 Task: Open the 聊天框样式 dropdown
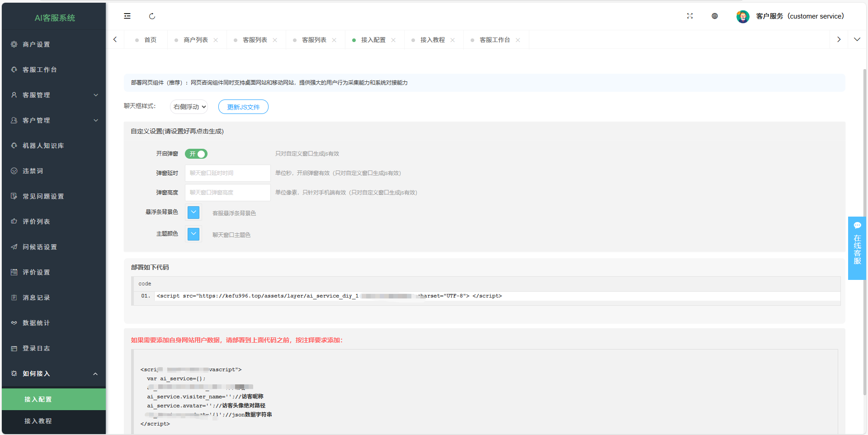click(189, 107)
